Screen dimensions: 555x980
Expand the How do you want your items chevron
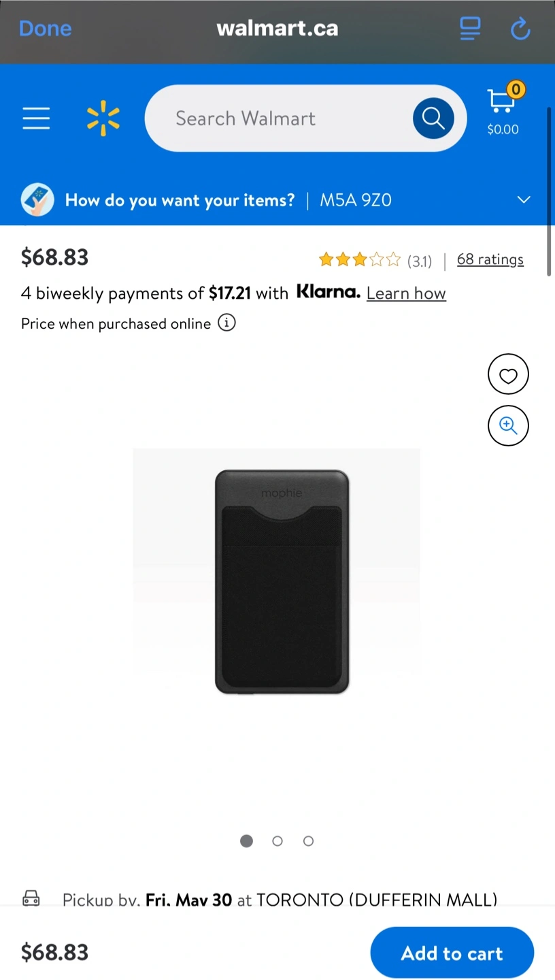point(523,200)
